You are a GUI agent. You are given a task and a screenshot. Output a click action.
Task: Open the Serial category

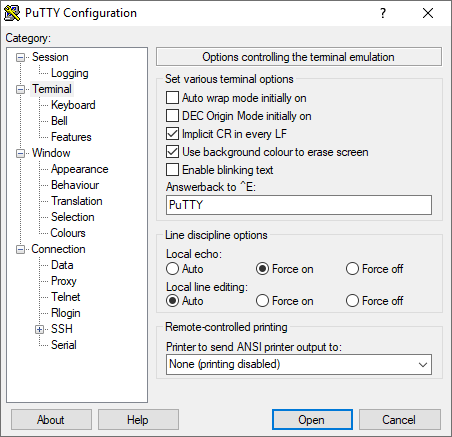(x=64, y=345)
